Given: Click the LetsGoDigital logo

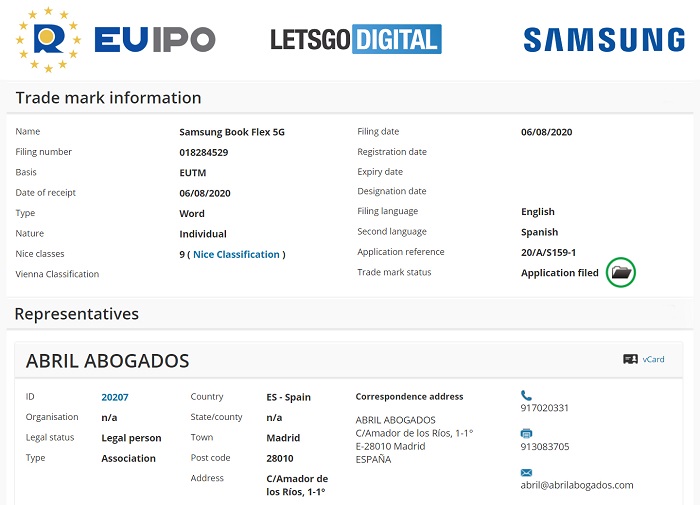Looking at the screenshot, I should (355, 40).
